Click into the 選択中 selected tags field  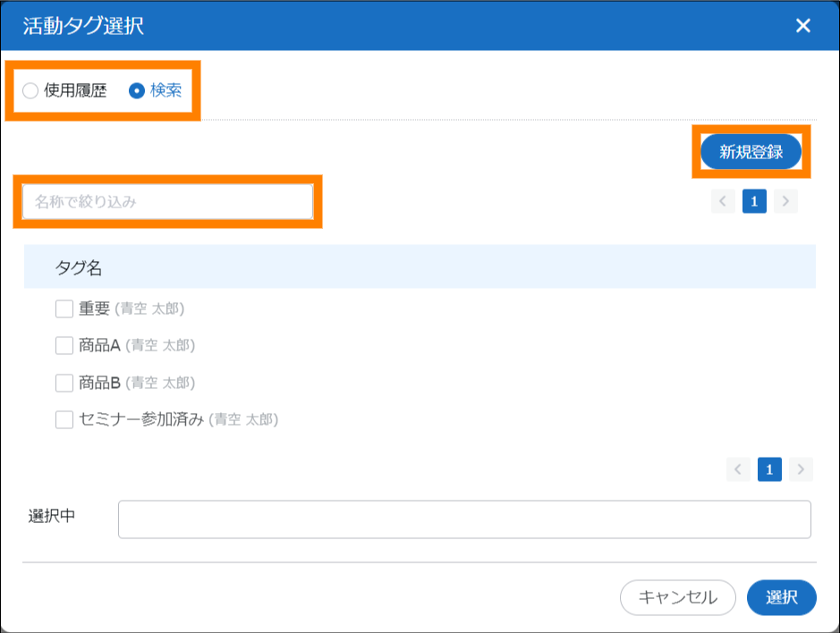pos(464,519)
